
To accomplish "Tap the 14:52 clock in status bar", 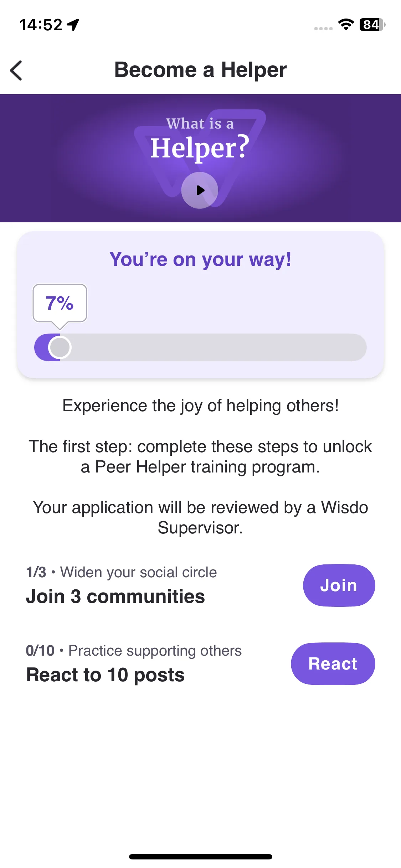I will pos(41,25).
